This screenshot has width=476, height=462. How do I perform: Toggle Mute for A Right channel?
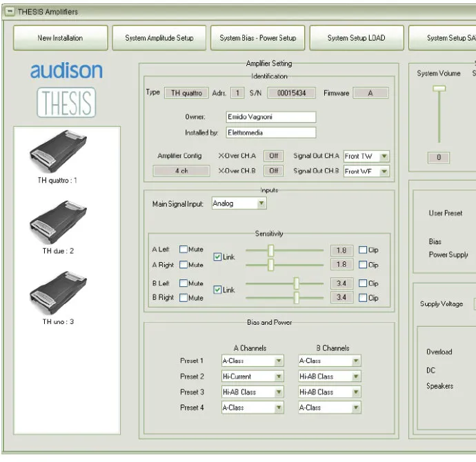point(184,265)
